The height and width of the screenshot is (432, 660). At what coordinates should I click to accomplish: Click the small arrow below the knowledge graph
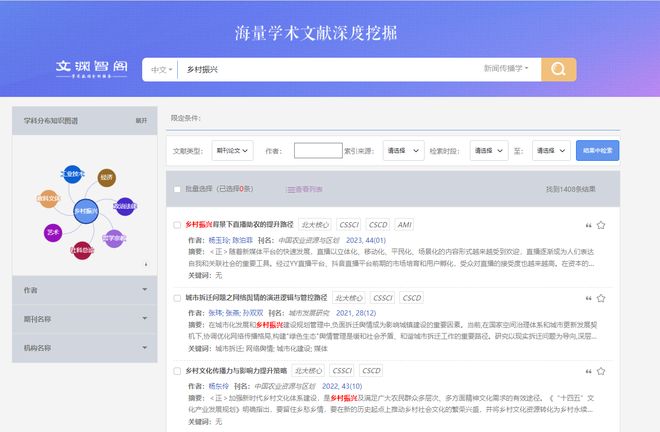click(x=146, y=264)
